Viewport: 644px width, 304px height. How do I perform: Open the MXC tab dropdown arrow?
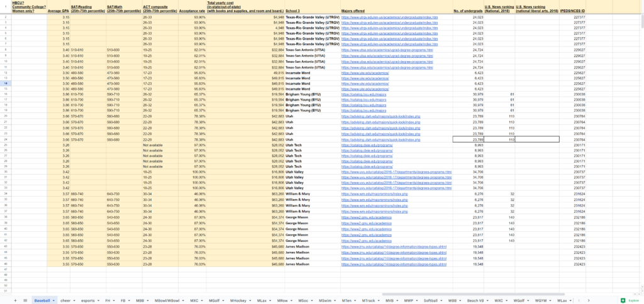202,301
